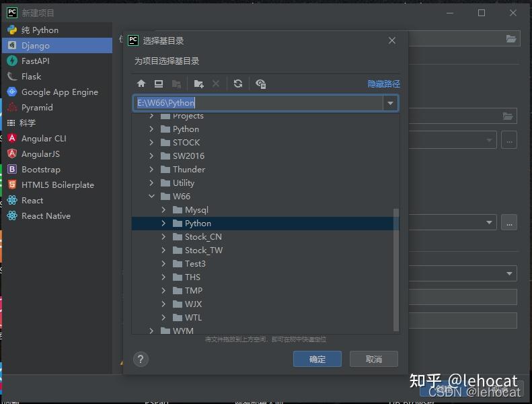This screenshot has height=404, width=532.
Task: Confirm selection with 确定 button
Action: coord(317,359)
